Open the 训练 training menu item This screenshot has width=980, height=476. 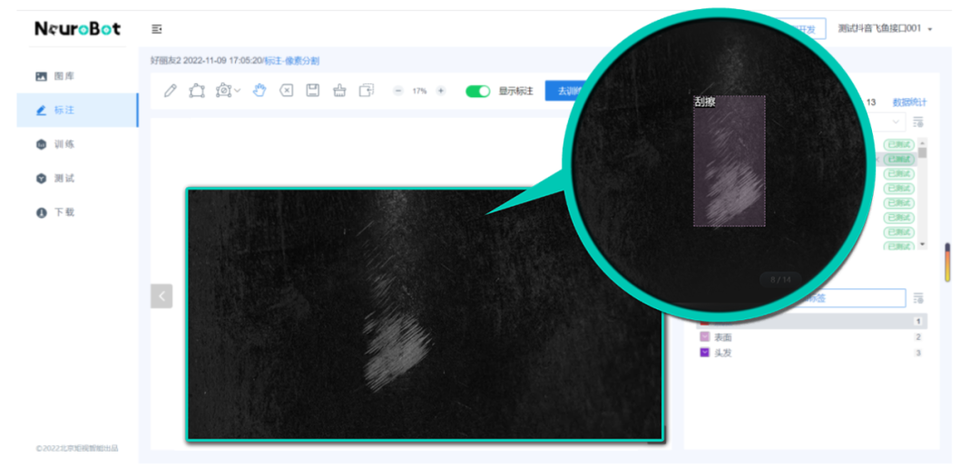coord(77,144)
